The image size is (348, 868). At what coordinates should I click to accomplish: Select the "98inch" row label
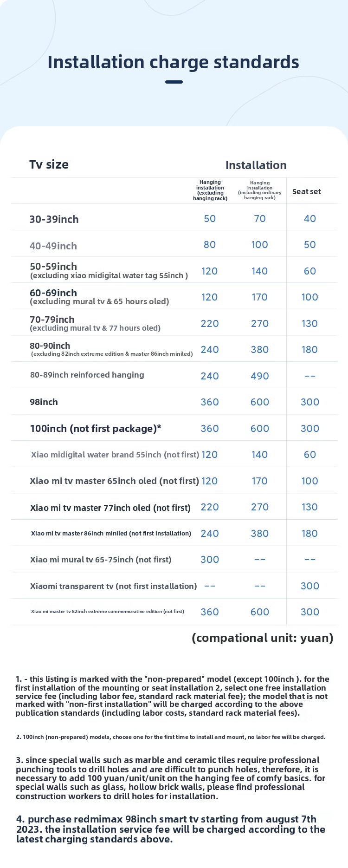click(44, 402)
